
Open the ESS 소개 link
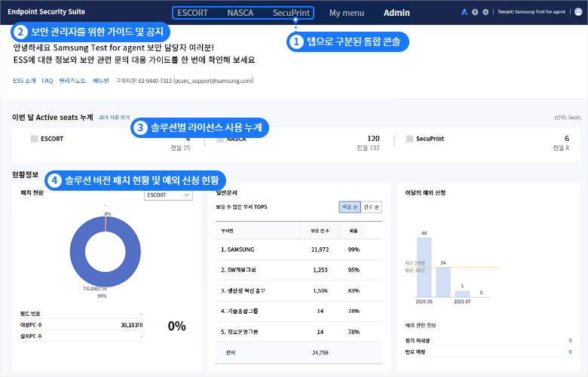point(24,81)
